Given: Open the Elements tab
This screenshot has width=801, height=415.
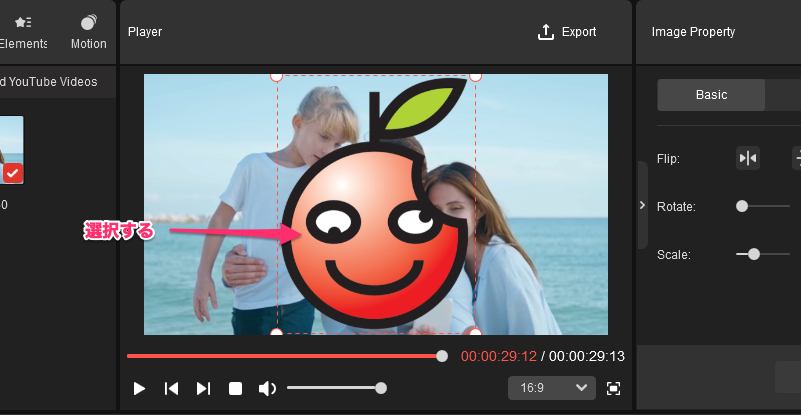Looking at the screenshot, I should click(x=23, y=32).
